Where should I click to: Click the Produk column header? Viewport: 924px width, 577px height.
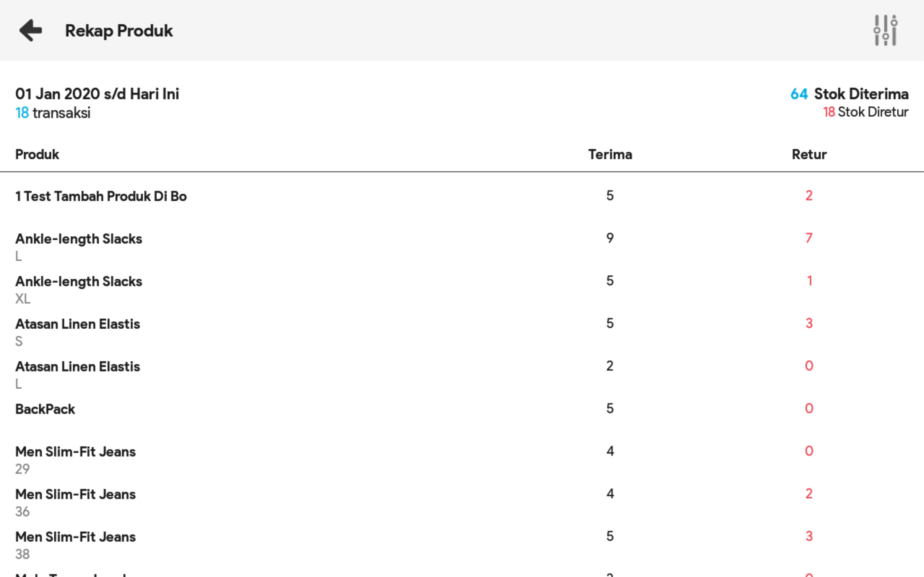click(x=37, y=154)
